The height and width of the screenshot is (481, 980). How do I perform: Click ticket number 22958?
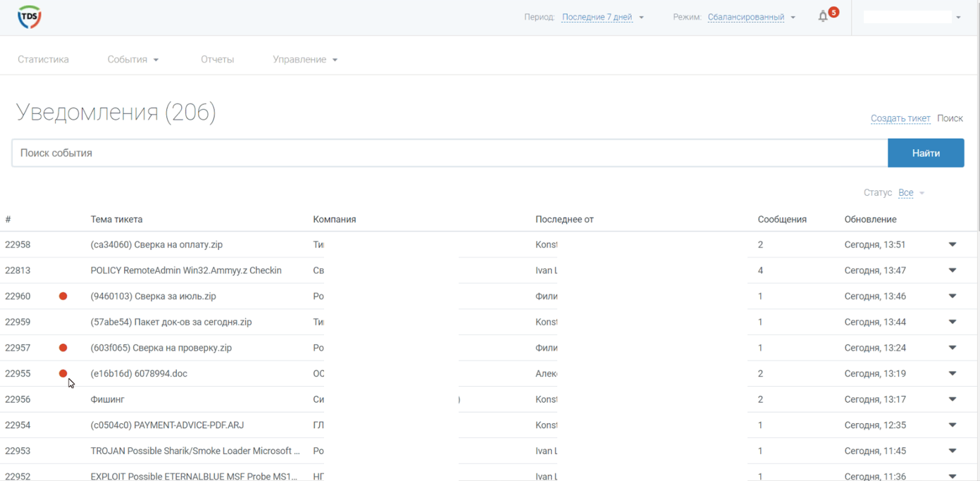[18, 245]
